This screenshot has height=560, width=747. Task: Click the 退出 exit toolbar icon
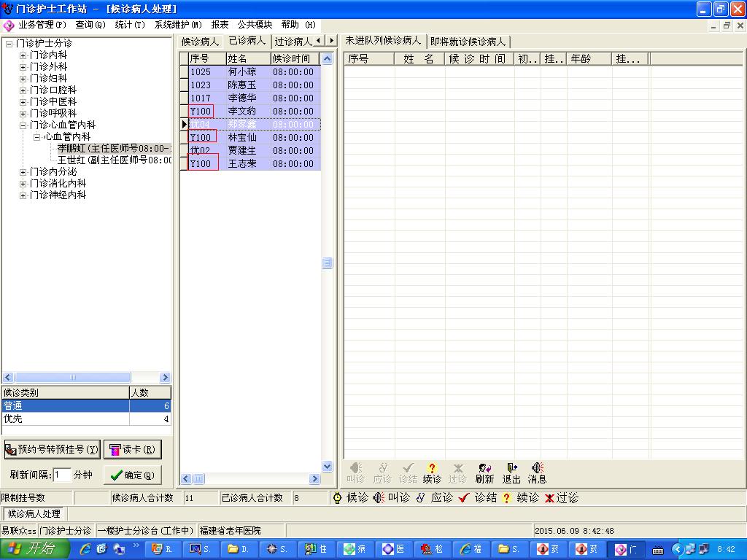tap(511, 472)
